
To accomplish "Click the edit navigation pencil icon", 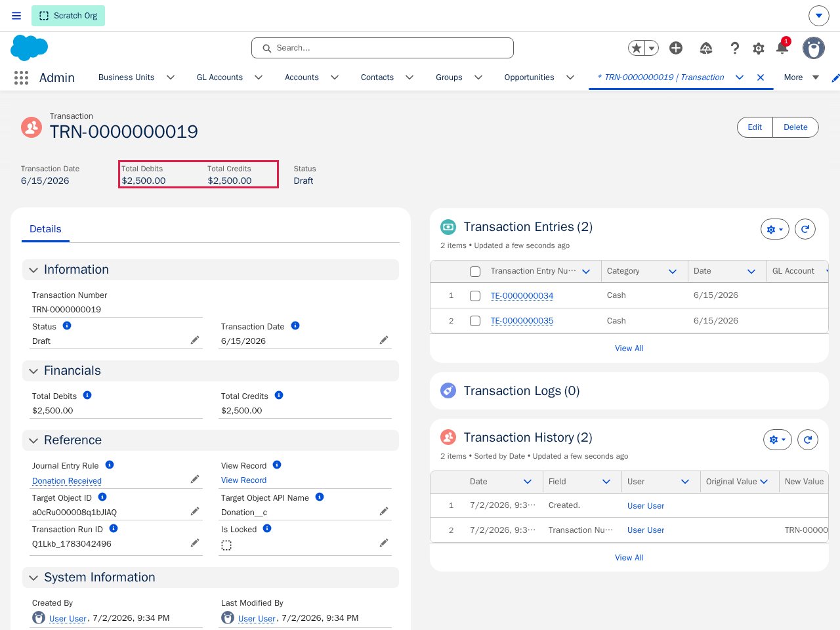I will 835,77.
